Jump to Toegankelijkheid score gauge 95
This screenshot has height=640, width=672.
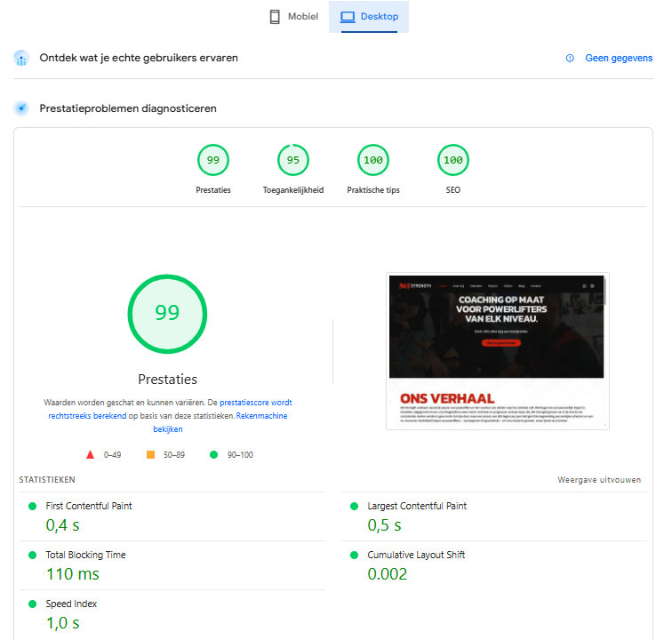(x=293, y=160)
